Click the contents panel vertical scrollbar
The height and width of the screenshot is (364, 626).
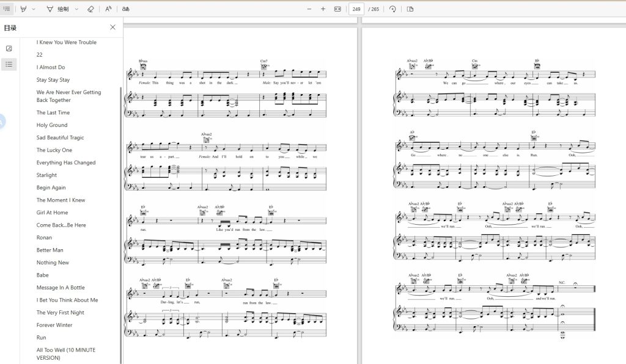(120, 225)
